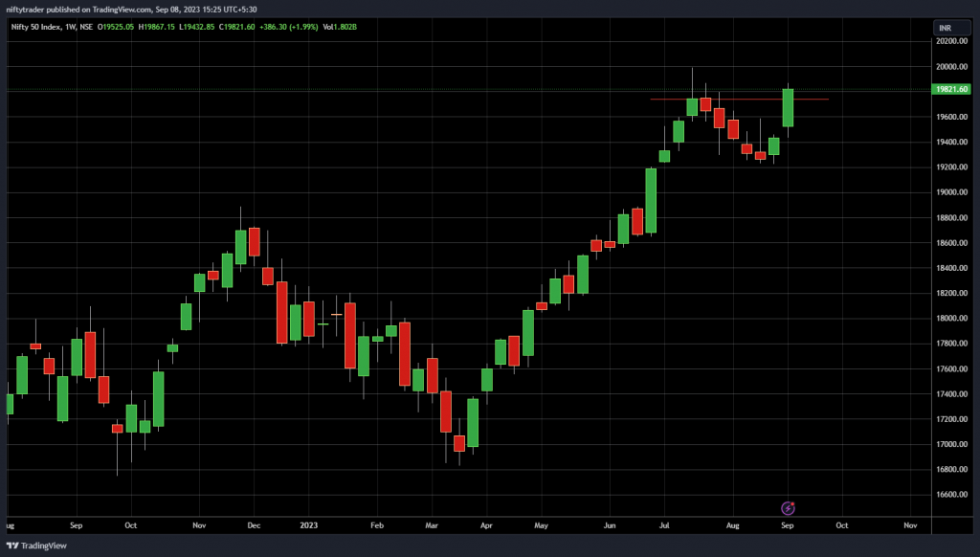This screenshot has width=980, height=557.
Task: Click the 19000.00 price axis label
Action: point(951,192)
